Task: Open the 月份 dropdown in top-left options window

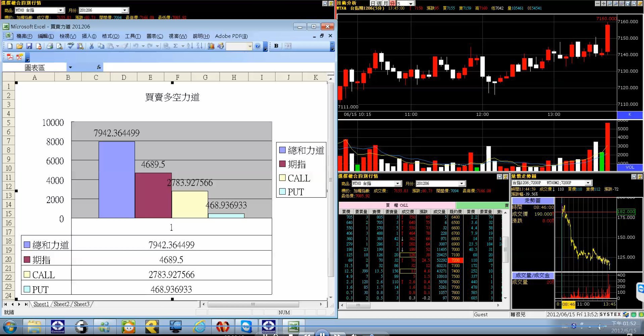Action: pos(125,10)
